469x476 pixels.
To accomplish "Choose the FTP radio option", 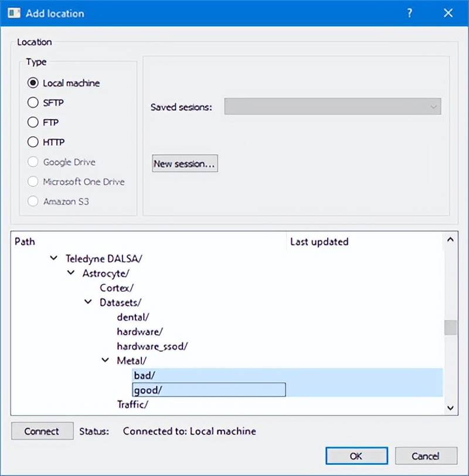I will tap(33, 123).
